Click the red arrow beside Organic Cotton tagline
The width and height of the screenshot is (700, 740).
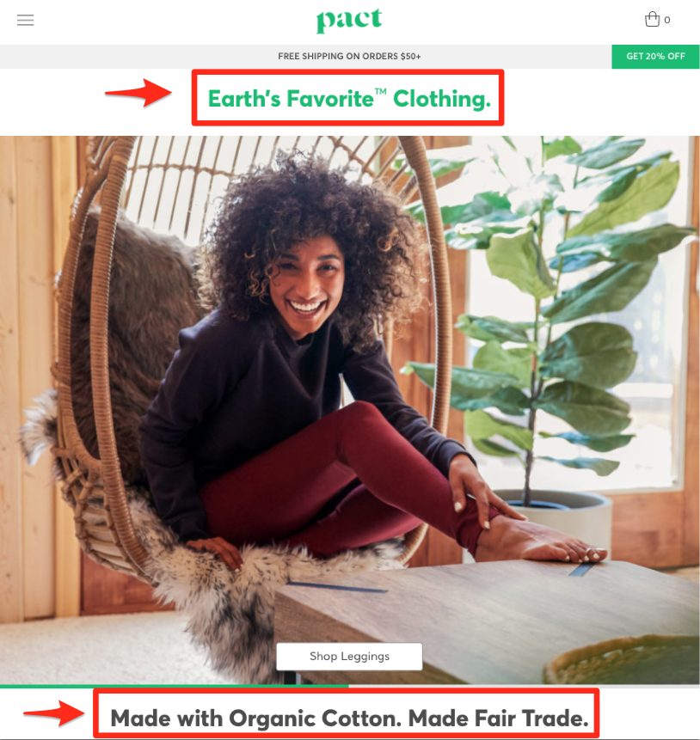(54, 713)
